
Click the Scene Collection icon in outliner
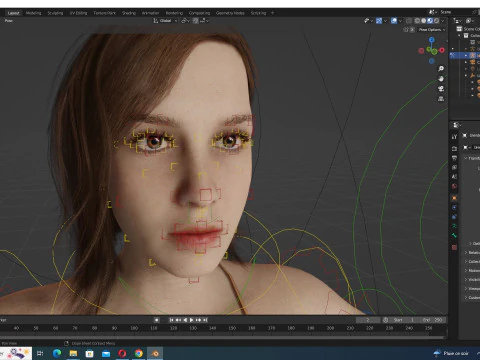459,29
